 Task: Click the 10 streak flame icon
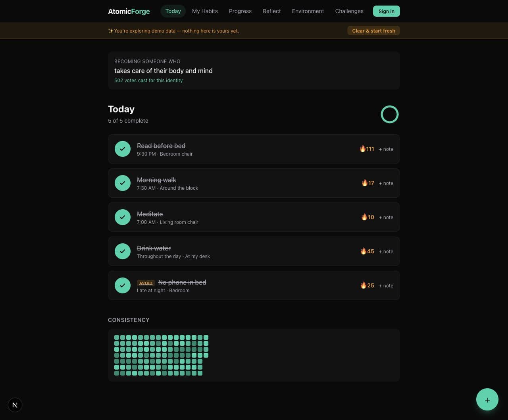(364, 217)
